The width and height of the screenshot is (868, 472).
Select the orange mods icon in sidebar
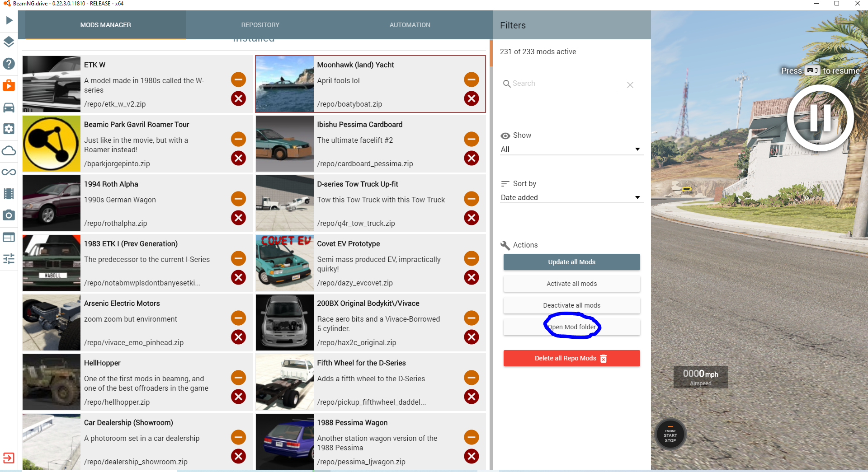[x=9, y=85]
